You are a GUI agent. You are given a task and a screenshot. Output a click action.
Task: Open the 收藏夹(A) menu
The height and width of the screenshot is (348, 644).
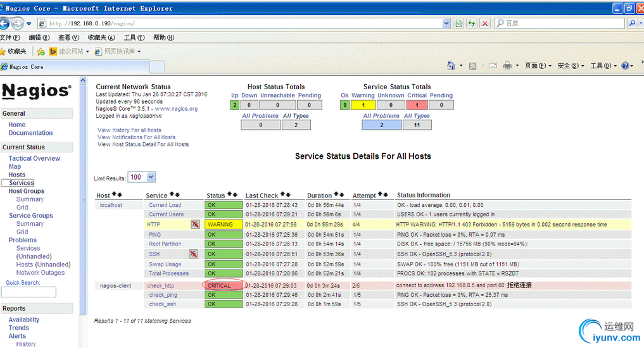(101, 37)
